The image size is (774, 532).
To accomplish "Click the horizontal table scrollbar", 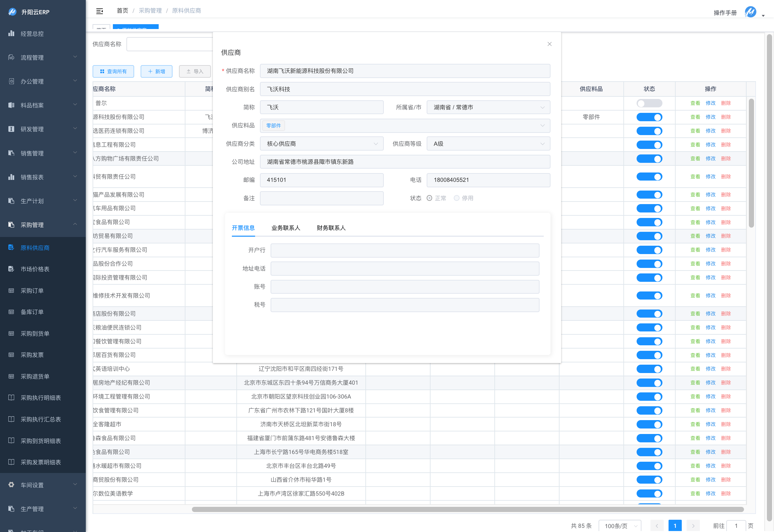I will (467, 509).
